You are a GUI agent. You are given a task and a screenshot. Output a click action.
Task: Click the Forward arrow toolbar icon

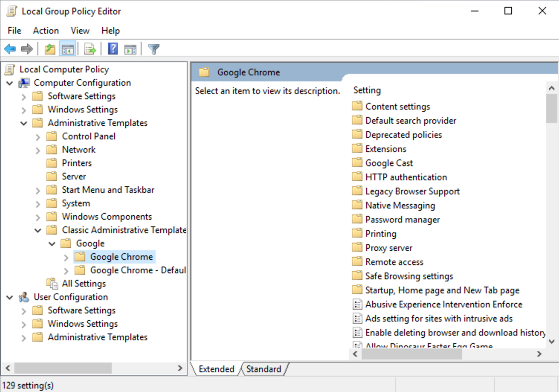click(27, 49)
